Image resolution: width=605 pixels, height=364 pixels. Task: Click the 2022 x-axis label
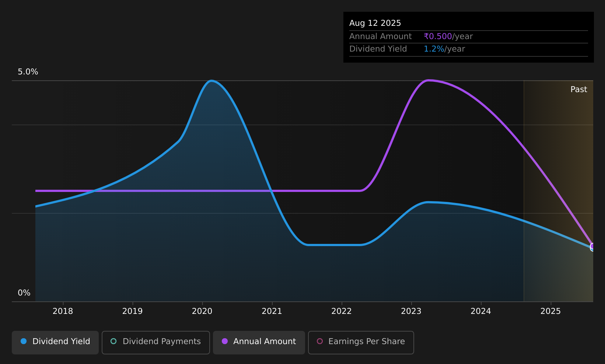(342, 311)
